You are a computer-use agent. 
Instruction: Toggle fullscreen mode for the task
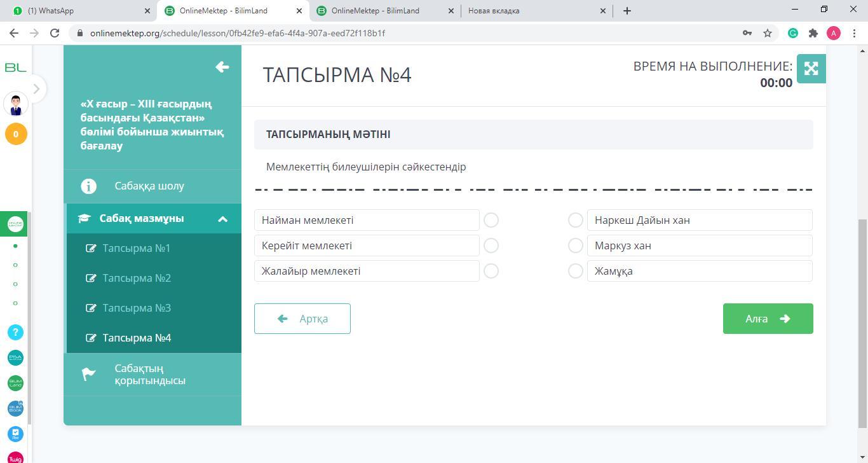(811, 69)
